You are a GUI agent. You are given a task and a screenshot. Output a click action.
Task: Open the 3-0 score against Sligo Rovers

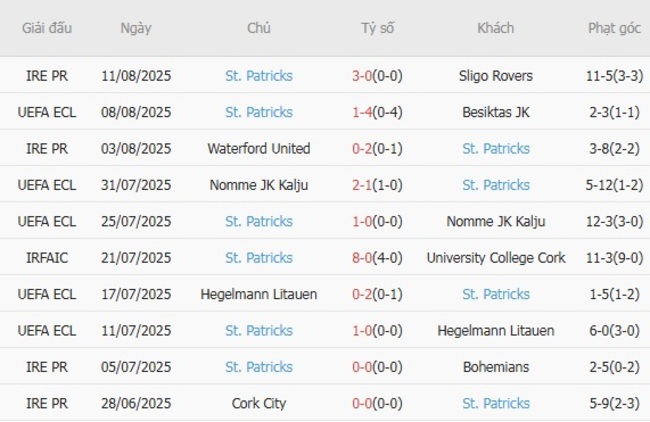[378, 76]
